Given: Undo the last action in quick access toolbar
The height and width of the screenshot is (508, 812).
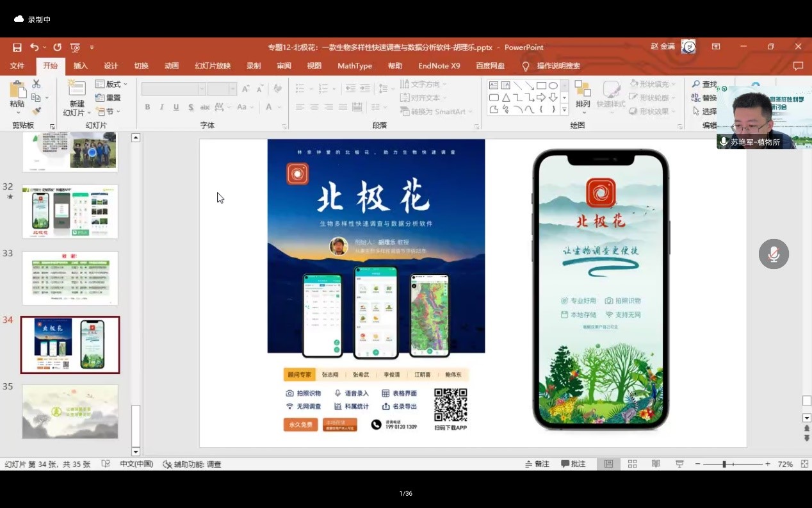Looking at the screenshot, I should (34, 47).
